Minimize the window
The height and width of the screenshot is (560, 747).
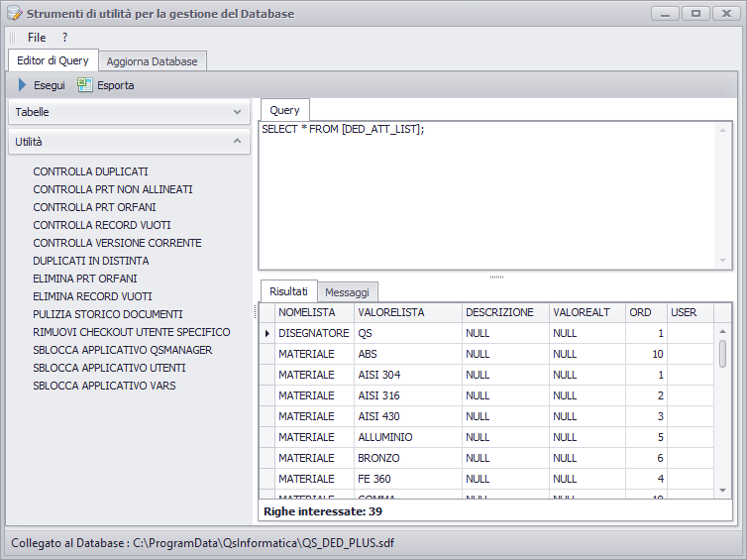[x=665, y=13]
